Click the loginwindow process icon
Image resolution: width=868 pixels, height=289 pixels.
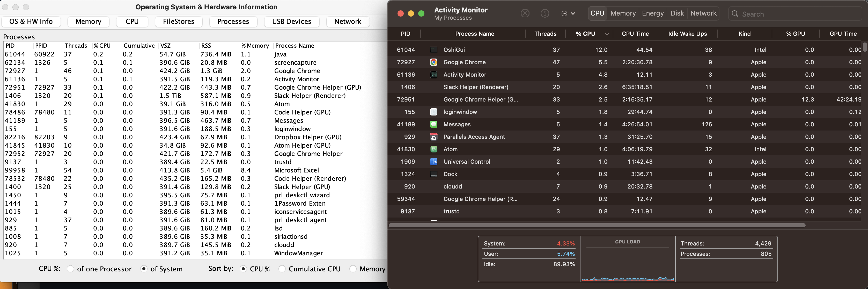[x=433, y=112]
